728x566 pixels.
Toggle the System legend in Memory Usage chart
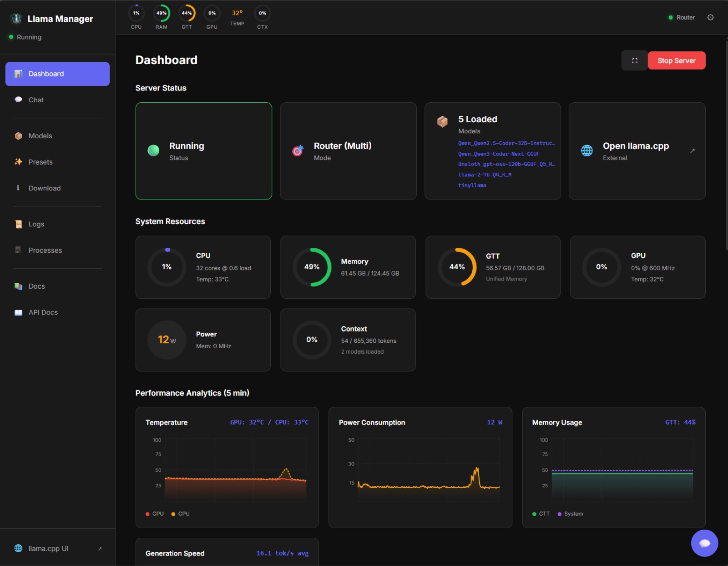point(570,514)
